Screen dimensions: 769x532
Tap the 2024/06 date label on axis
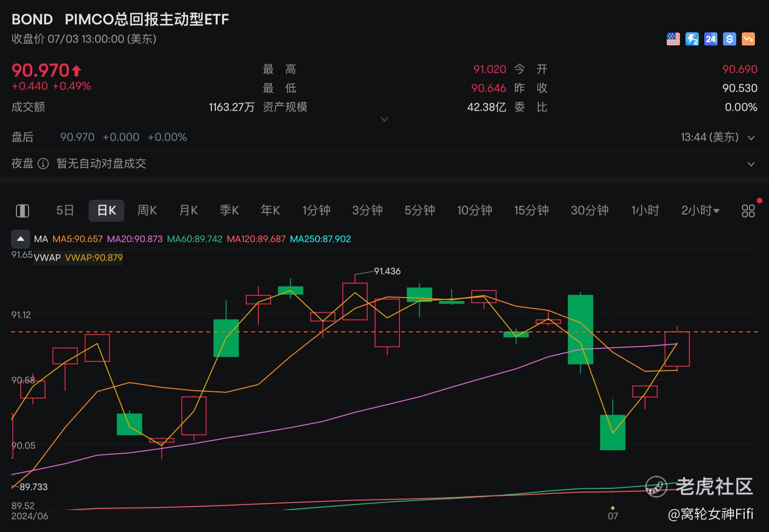(30, 516)
